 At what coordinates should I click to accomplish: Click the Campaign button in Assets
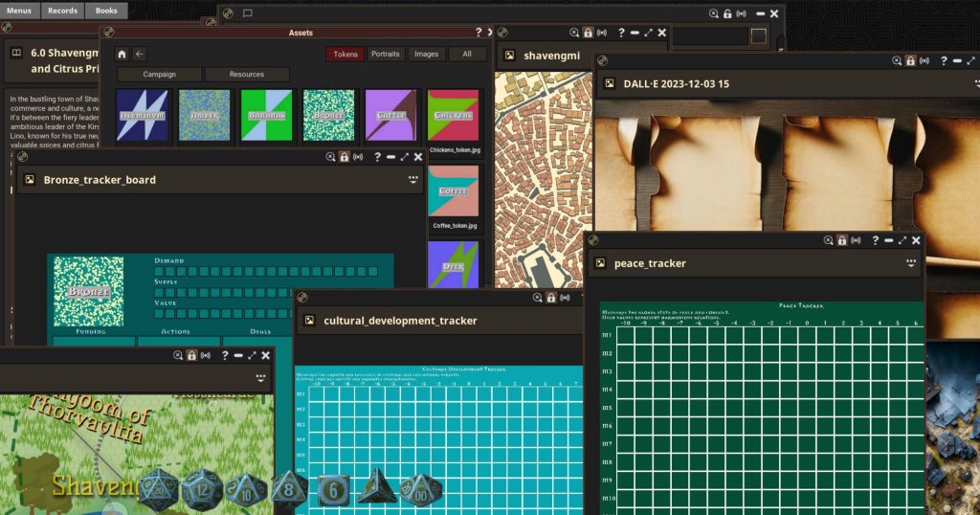click(x=159, y=74)
